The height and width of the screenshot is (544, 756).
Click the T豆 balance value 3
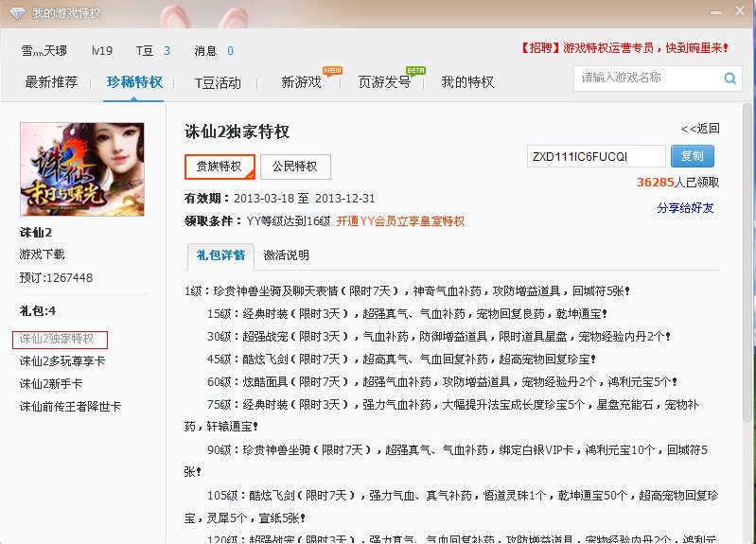point(167,51)
